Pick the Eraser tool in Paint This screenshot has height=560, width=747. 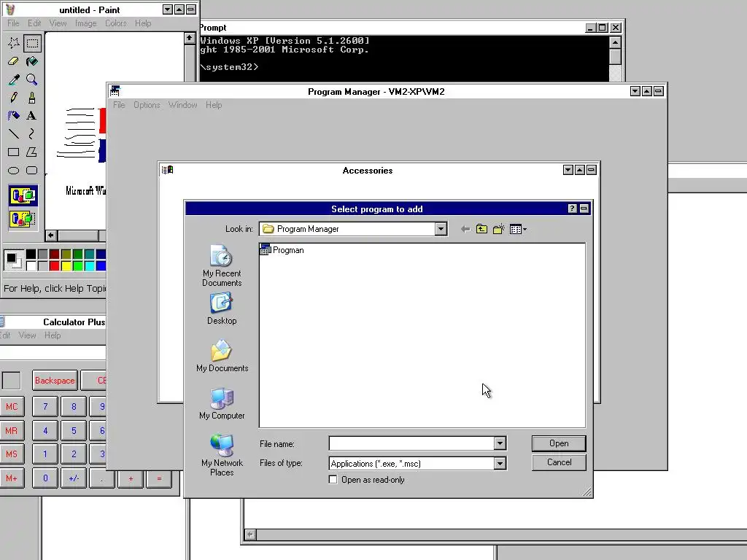13,61
